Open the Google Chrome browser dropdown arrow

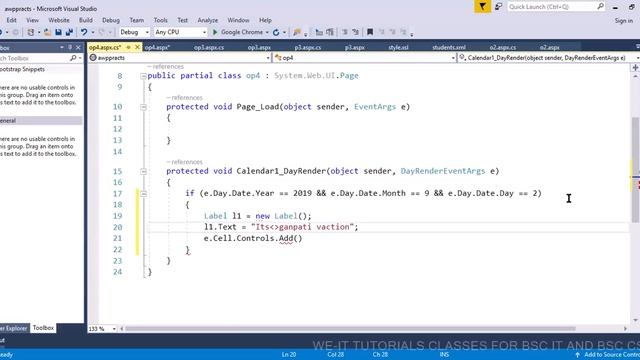[x=267, y=32]
